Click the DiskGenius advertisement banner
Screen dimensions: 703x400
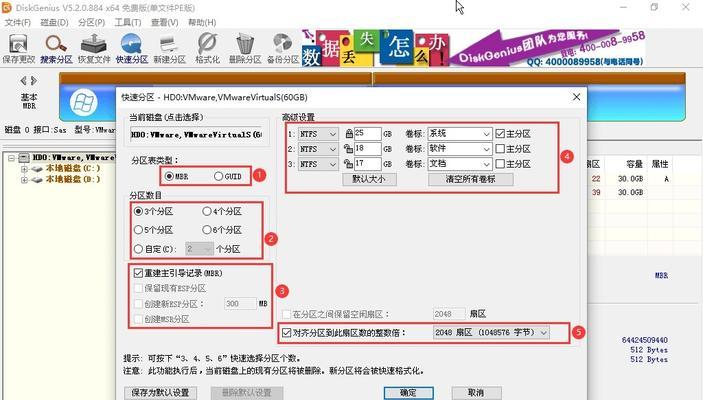point(473,48)
